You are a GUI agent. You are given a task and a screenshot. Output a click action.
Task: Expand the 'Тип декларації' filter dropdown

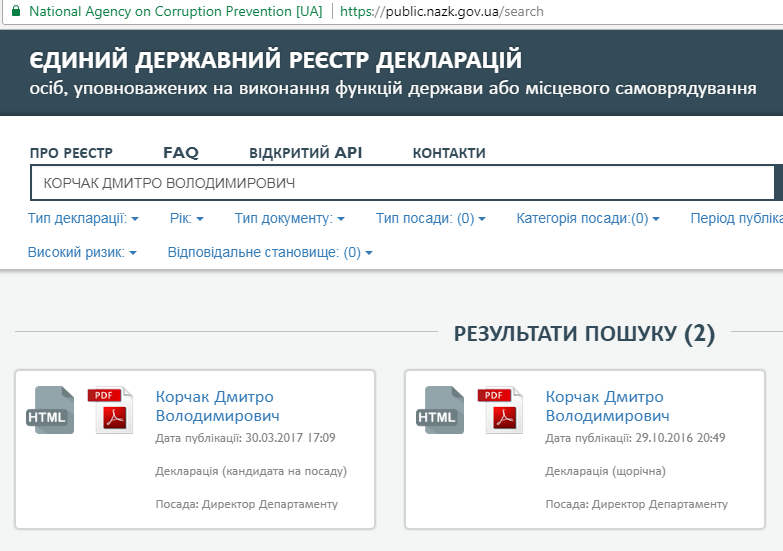83,218
